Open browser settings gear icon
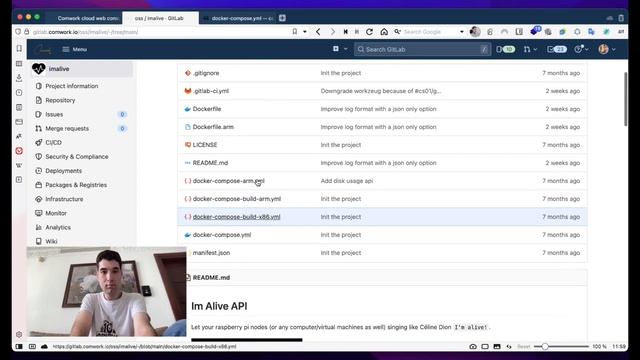Image resolution: width=640 pixels, height=360 pixels. 19,334
